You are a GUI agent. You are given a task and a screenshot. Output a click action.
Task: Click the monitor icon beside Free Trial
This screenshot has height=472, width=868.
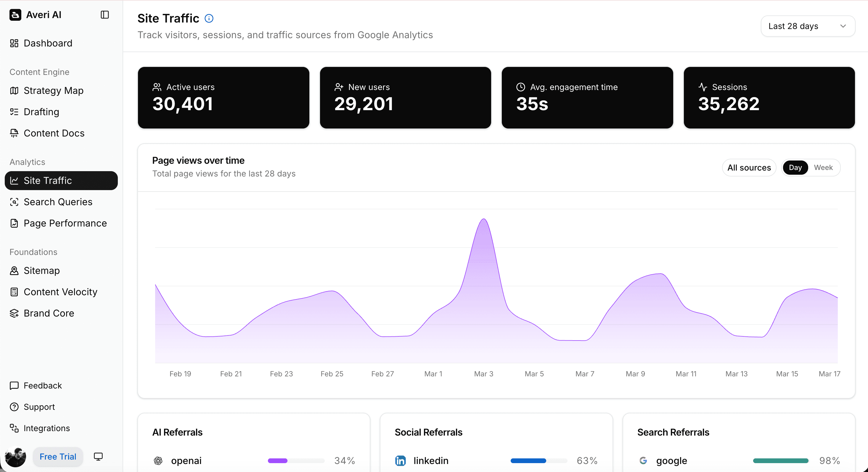click(98, 457)
